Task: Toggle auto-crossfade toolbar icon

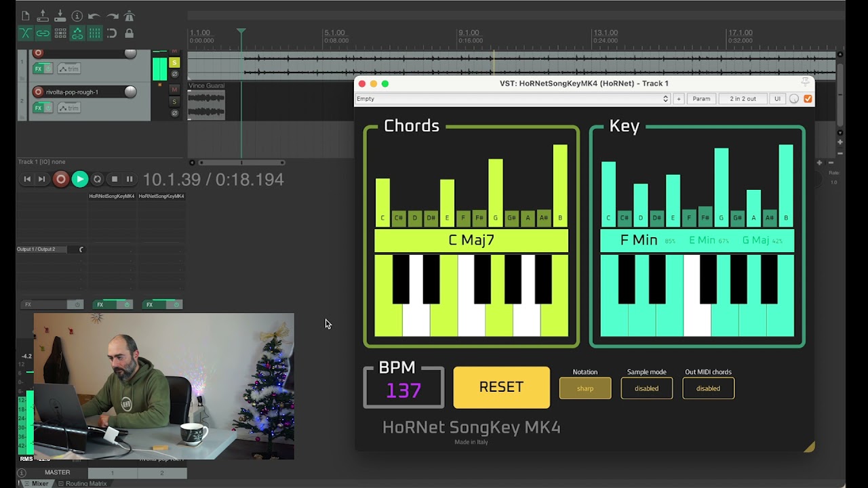Action: (25, 33)
